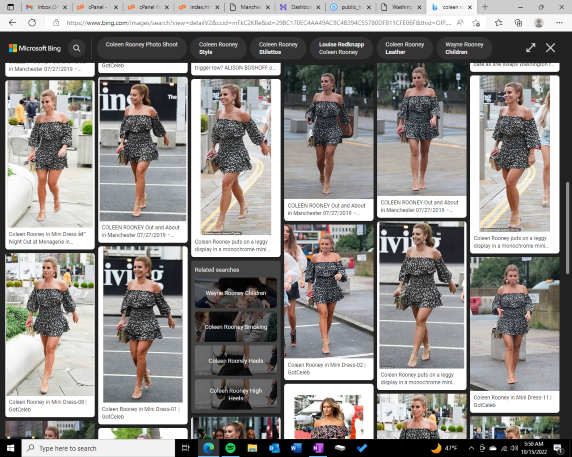Open Coleen Rooney Heels related search
Image resolution: width=572 pixels, height=457 pixels.
click(236, 361)
